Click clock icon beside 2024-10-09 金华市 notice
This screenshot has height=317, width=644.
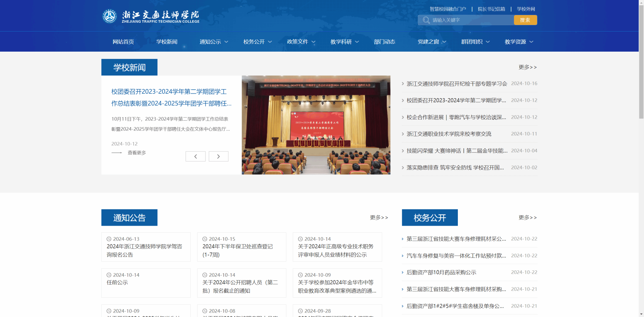pos(300,275)
